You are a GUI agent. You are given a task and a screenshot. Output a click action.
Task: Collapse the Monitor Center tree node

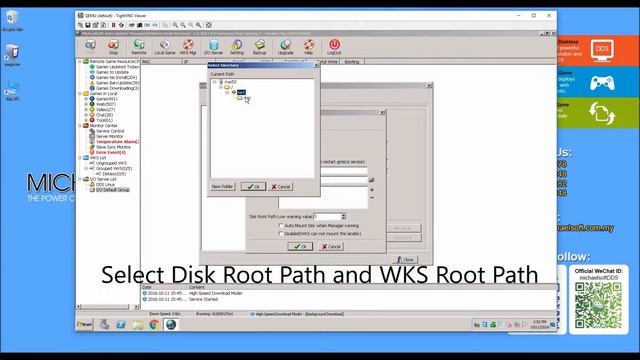80,126
